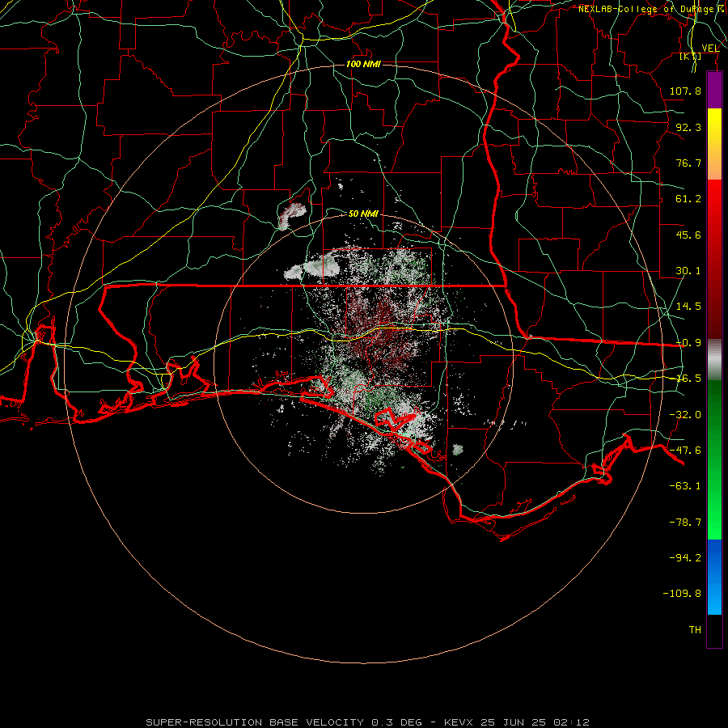The width and height of the screenshot is (728, 728).
Task: Click the gray near-zero color bar segment
Action: pos(714,359)
